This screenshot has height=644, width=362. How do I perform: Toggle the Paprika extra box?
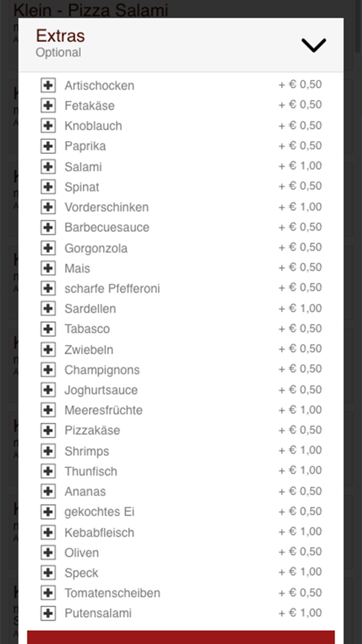48,146
